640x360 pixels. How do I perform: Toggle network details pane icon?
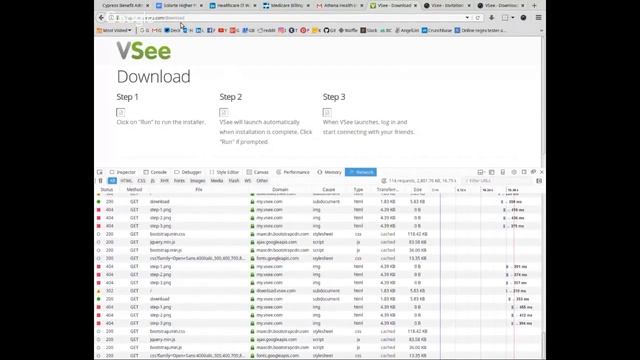[539, 181]
